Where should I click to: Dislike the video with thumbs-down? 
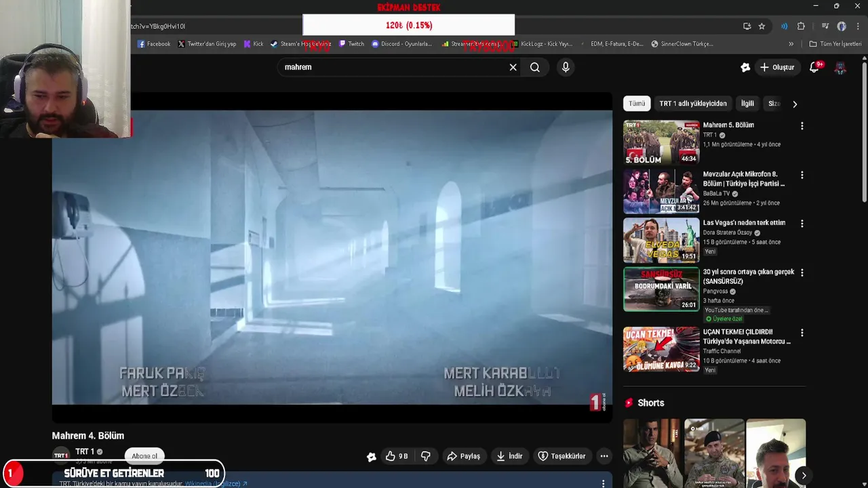tap(426, 456)
